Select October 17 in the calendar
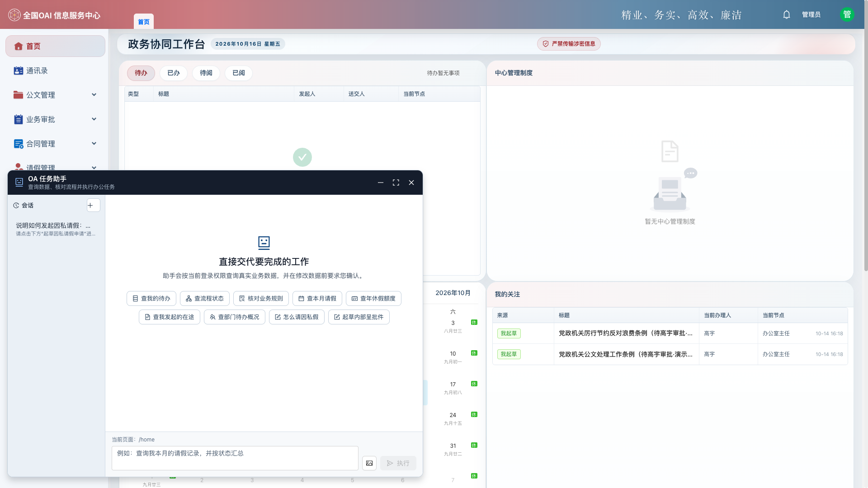This screenshot has width=868, height=488. (453, 388)
